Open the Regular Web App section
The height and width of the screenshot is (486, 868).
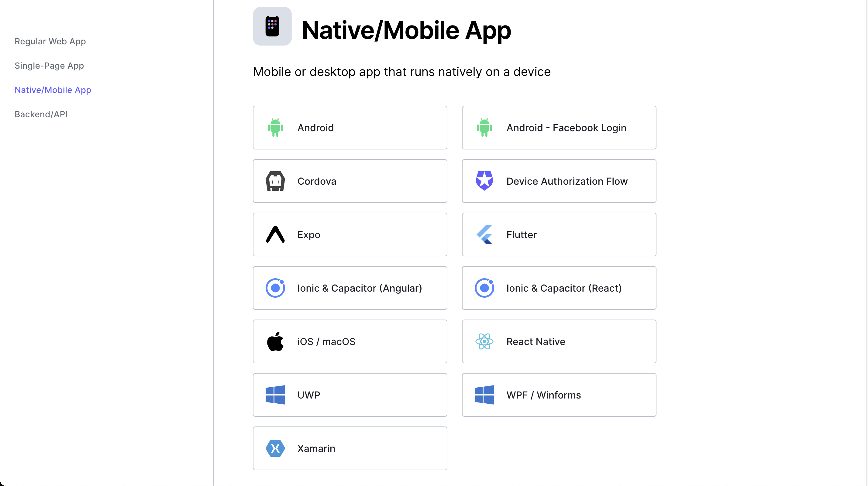point(50,41)
